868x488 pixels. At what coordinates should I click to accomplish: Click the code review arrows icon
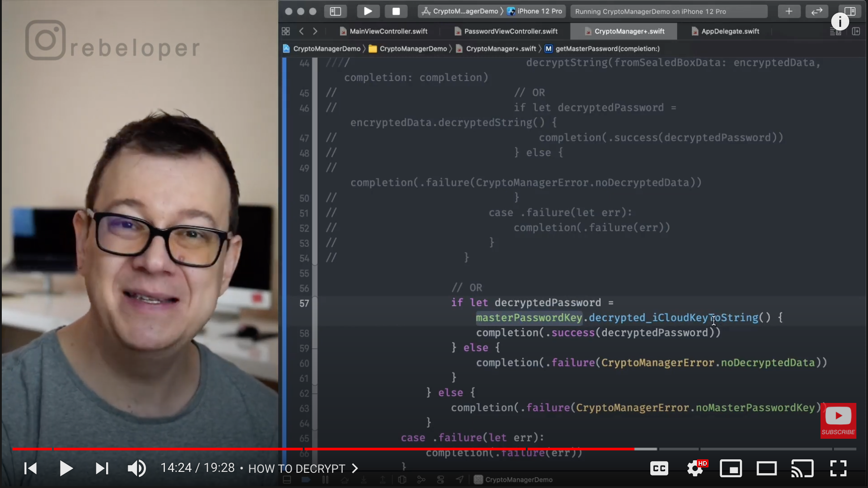(816, 11)
